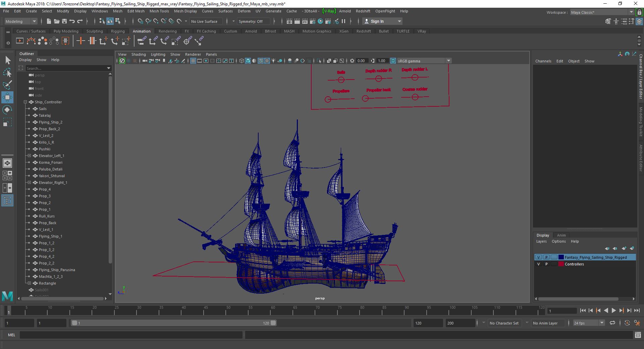Toggle the sRGB gamma color management button
The width and height of the screenshot is (644, 349).
393,61
